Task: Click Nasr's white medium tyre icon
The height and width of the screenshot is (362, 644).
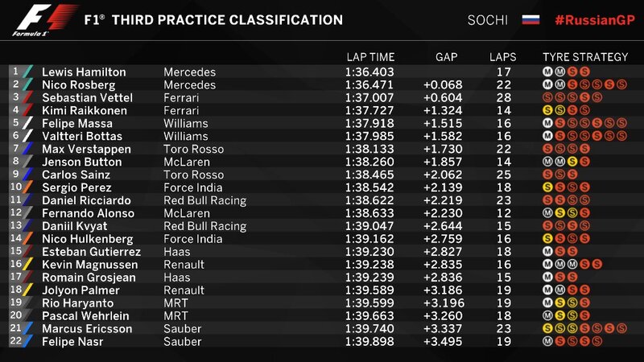Action: click(547, 339)
